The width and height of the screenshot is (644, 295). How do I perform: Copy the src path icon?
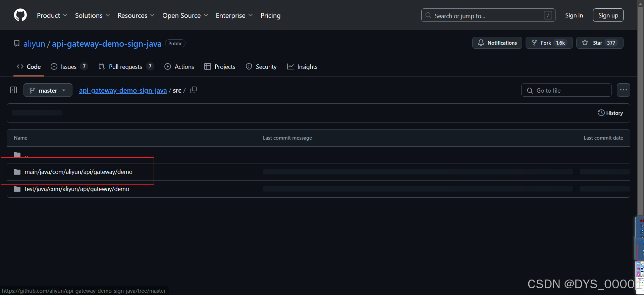point(193,90)
